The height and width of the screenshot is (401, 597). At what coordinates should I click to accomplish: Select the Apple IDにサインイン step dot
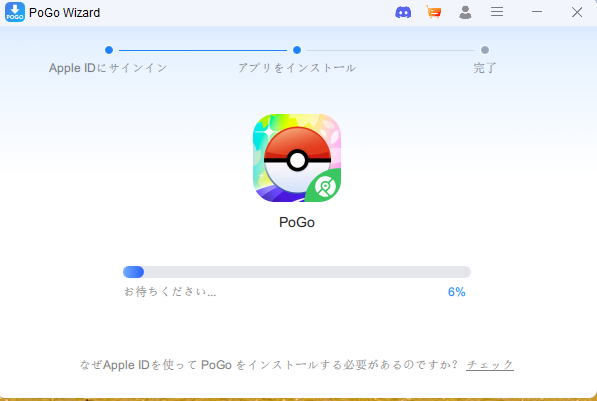109,50
